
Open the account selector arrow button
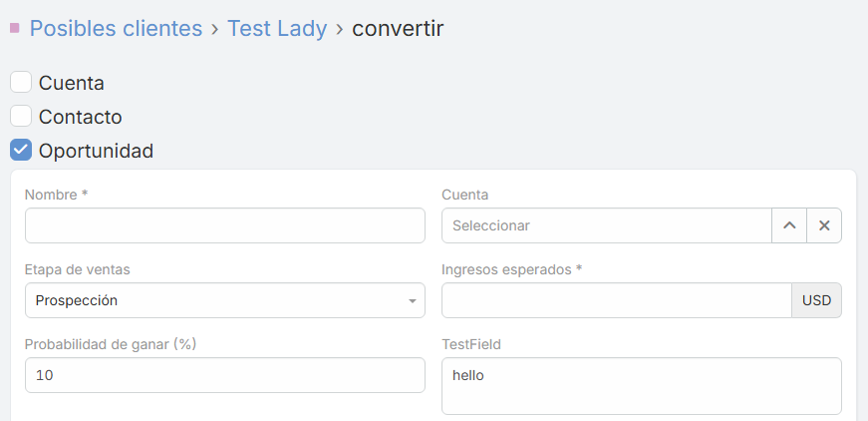789,225
